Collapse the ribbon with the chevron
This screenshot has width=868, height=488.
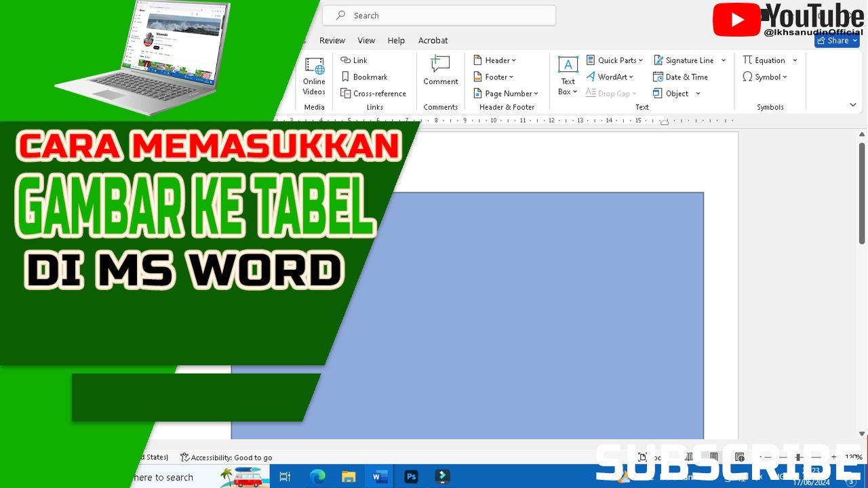[853, 105]
